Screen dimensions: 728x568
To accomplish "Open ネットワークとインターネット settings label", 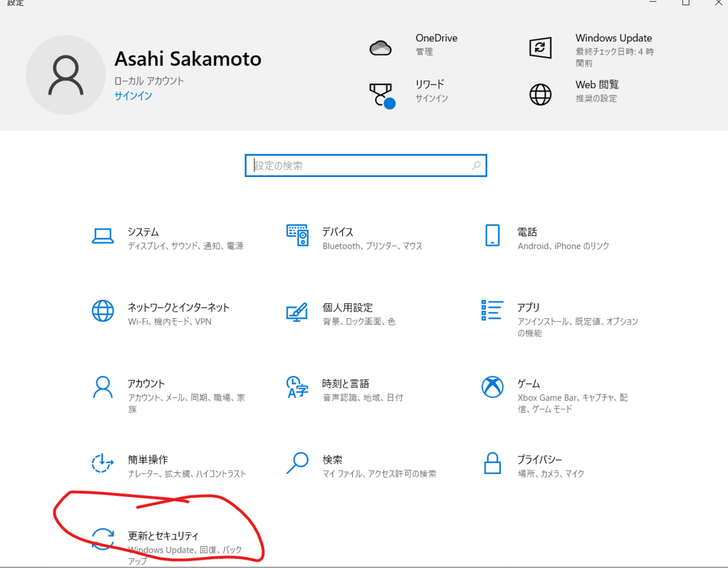I will [x=179, y=307].
